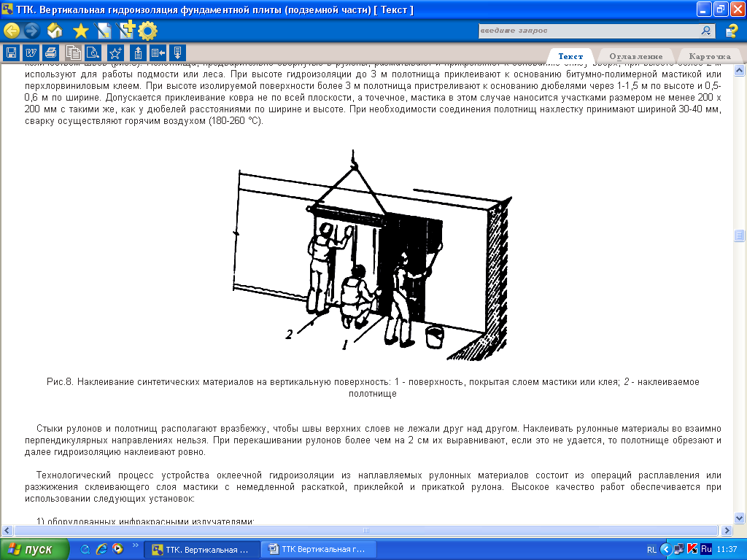The image size is (747, 560).
Task: Click the page with down arrow icon
Action: click(178, 52)
